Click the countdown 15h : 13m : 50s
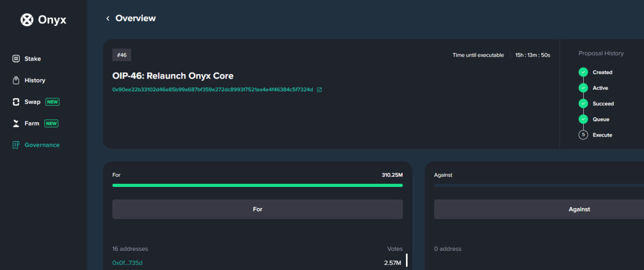 point(532,55)
